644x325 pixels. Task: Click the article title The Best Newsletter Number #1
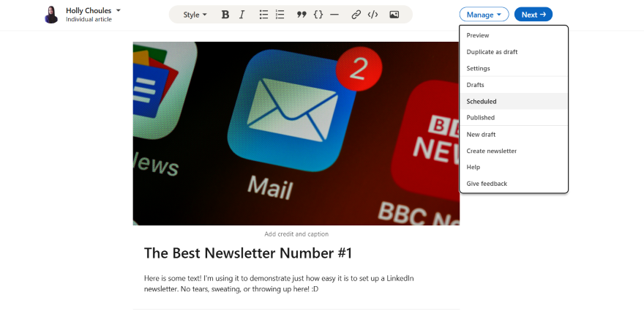(248, 253)
